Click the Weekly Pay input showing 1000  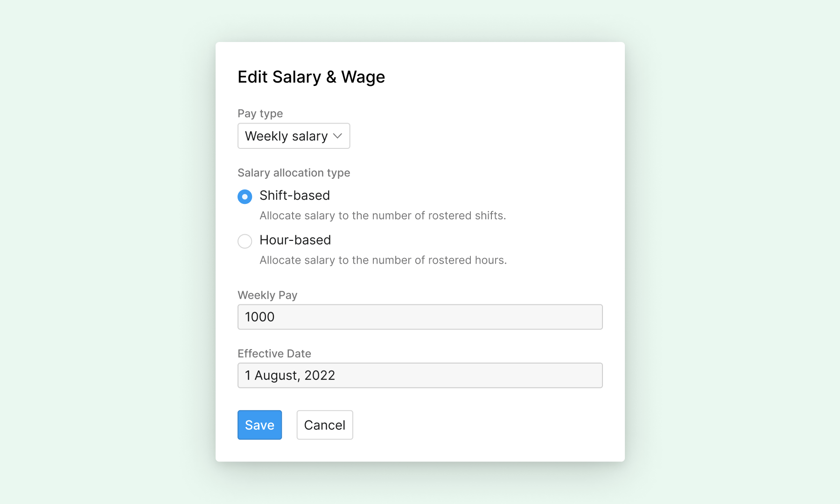[420, 317]
